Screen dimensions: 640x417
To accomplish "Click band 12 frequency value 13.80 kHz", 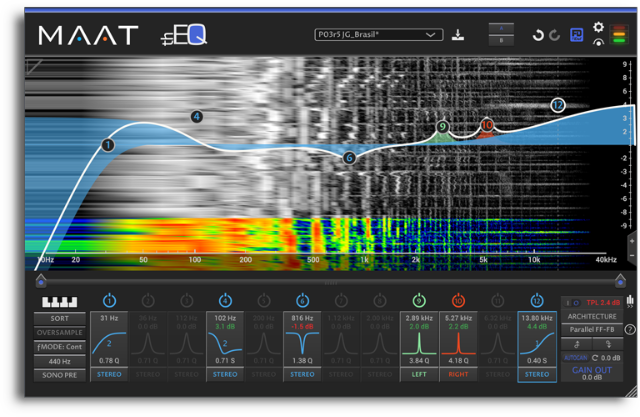I will click(537, 318).
